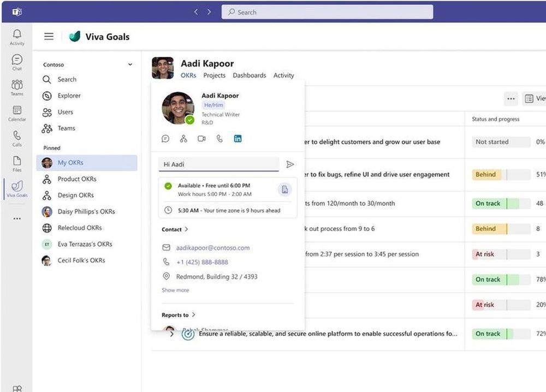
Task: Open Daisy Phillips's OKRs in sidebar
Action: point(86,212)
